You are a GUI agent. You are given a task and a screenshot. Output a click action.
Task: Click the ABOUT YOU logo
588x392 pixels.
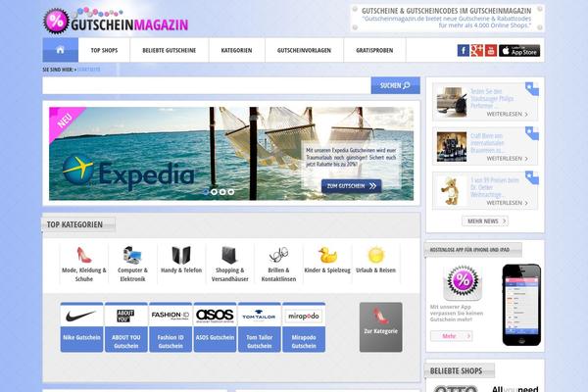(126, 316)
